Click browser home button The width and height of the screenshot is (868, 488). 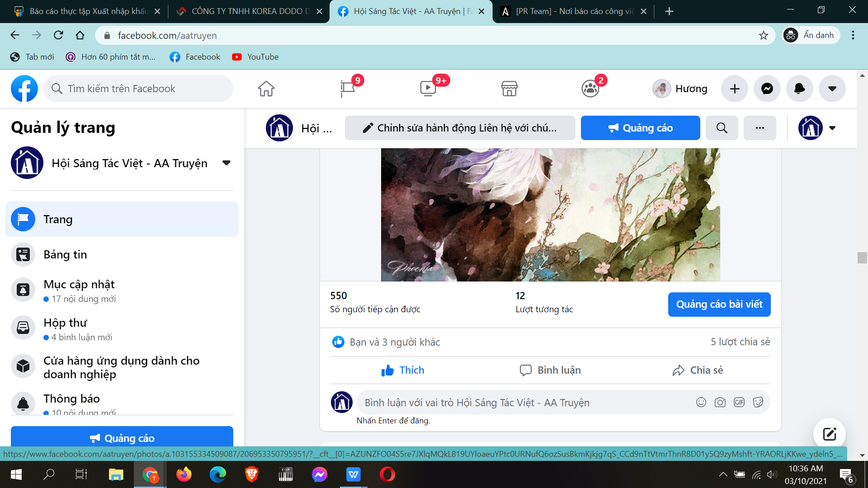coord(80,35)
